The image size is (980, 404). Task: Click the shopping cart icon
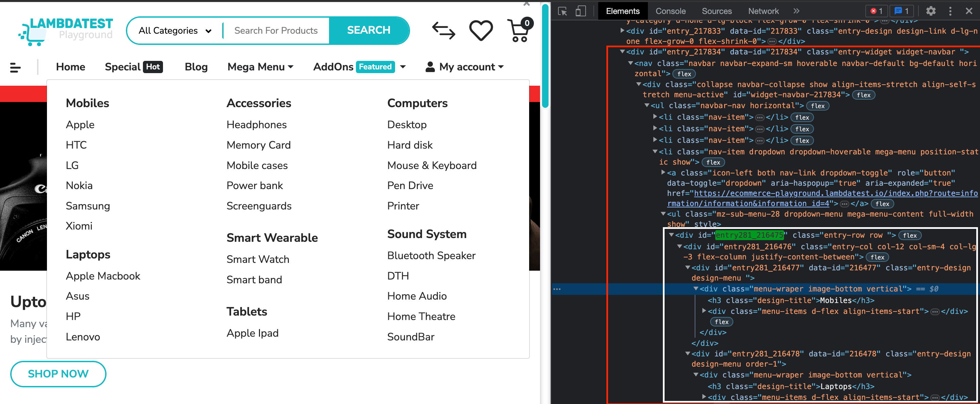[518, 30]
